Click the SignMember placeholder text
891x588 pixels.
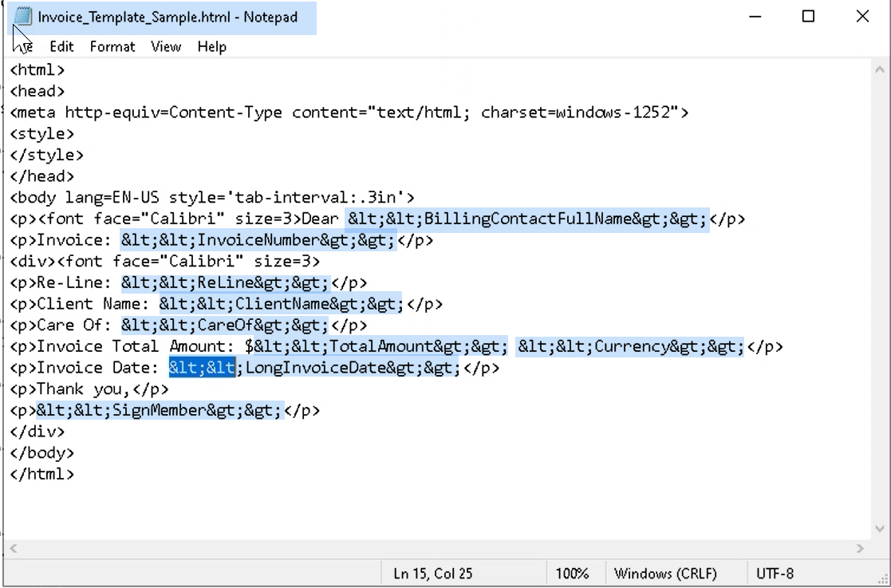(x=160, y=411)
